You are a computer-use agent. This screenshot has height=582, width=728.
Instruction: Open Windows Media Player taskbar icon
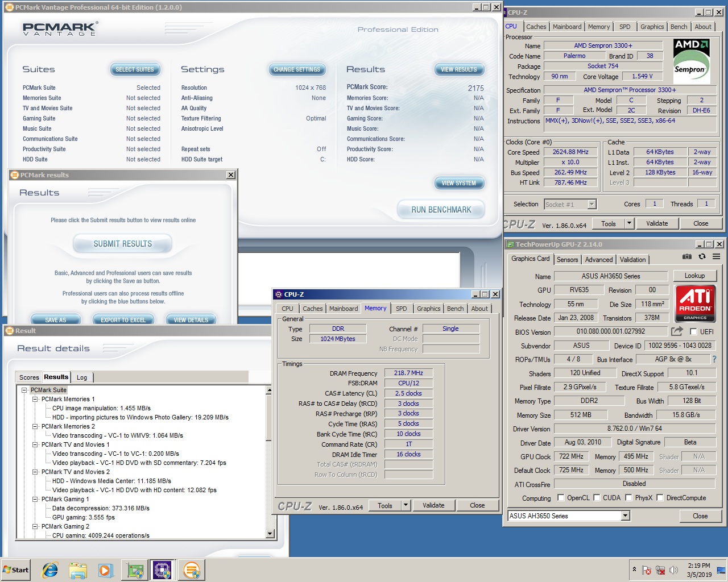tap(105, 570)
